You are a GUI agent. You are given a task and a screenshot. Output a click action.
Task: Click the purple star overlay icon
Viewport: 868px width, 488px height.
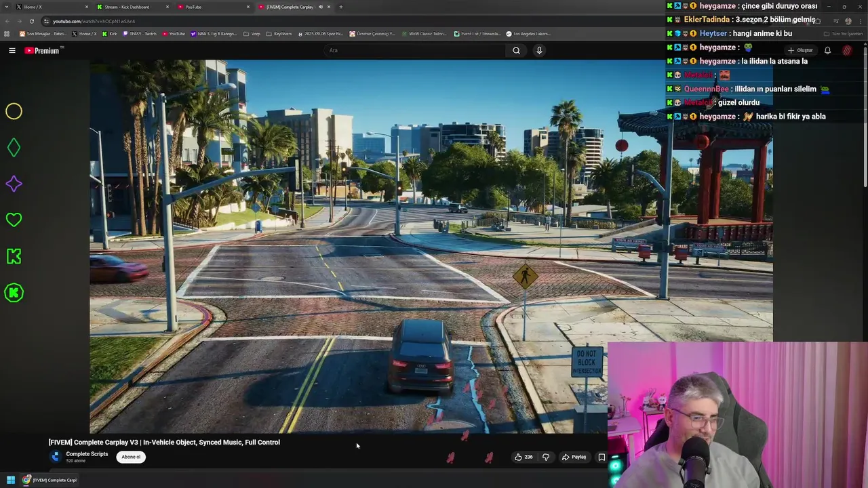click(14, 184)
